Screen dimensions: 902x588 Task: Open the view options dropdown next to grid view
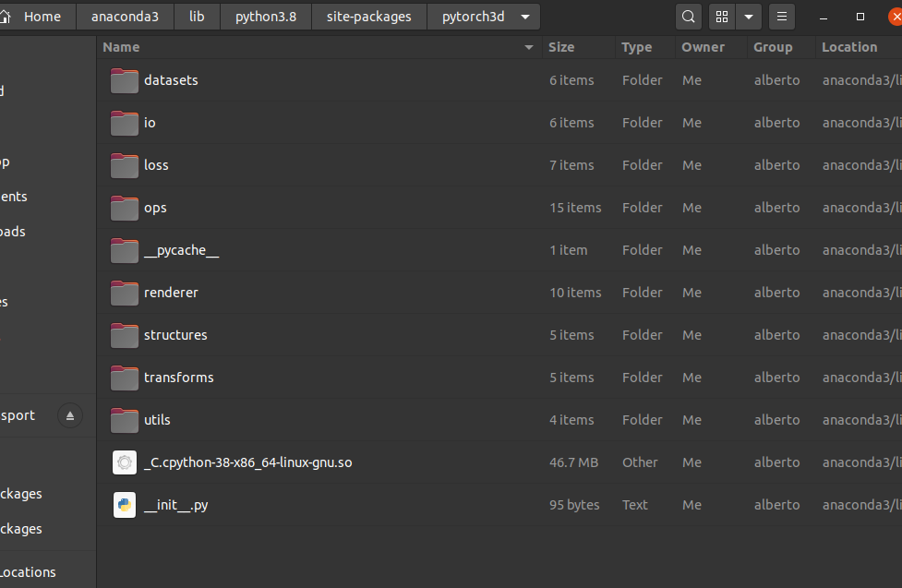pos(748,16)
